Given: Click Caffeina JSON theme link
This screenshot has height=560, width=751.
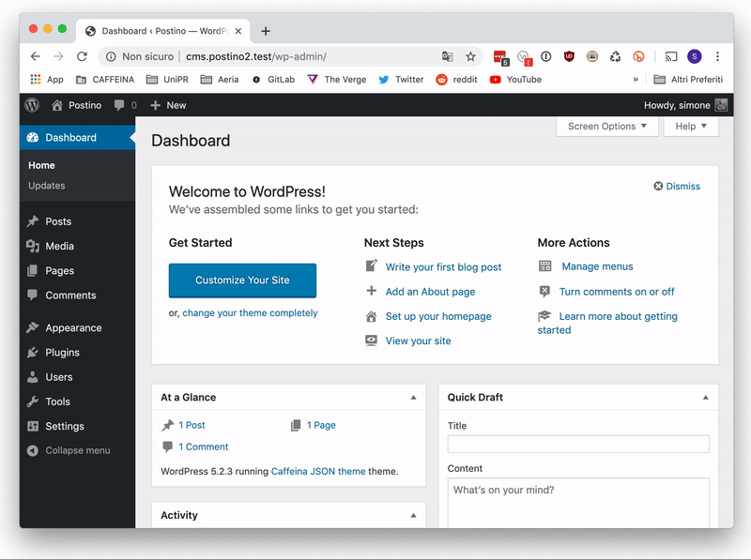Looking at the screenshot, I should coord(318,471).
